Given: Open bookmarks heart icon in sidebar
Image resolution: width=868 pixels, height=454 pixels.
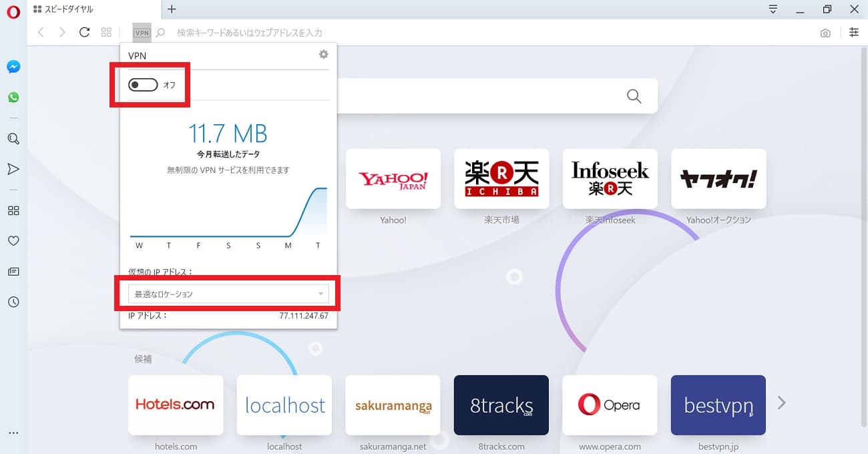Looking at the screenshot, I should (13, 241).
